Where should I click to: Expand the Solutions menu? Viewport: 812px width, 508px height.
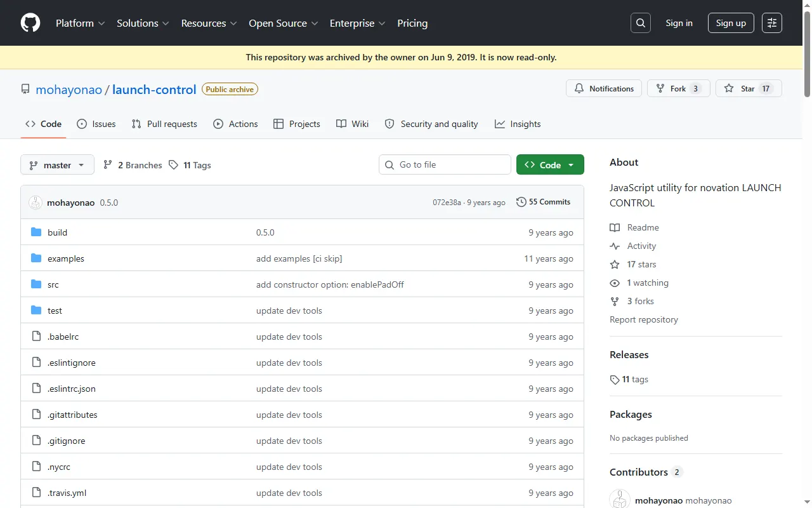(143, 23)
